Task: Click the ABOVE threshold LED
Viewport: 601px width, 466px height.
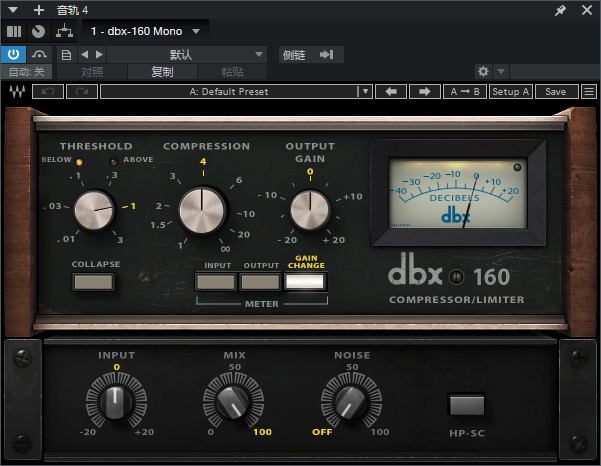Action: pos(113,162)
